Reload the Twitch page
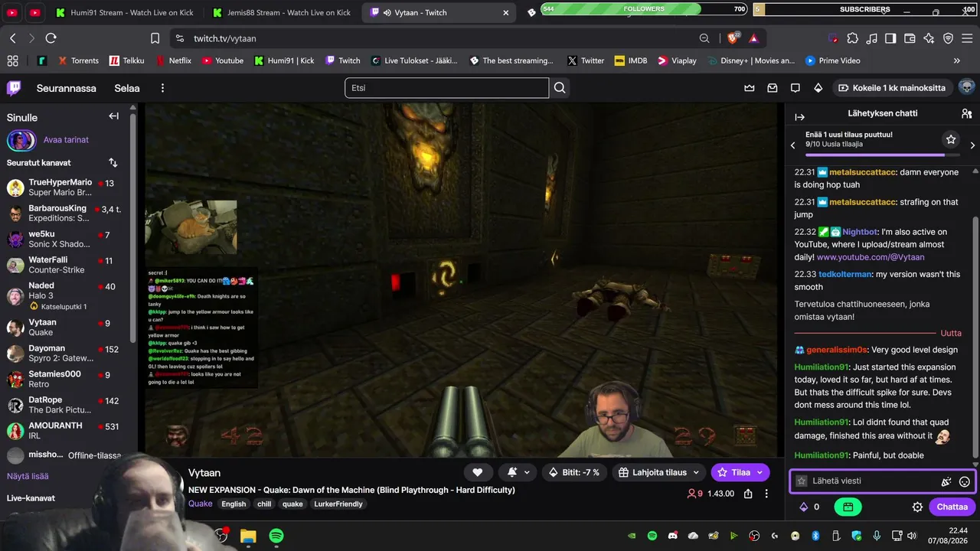The width and height of the screenshot is (980, 551). [51, 38]
